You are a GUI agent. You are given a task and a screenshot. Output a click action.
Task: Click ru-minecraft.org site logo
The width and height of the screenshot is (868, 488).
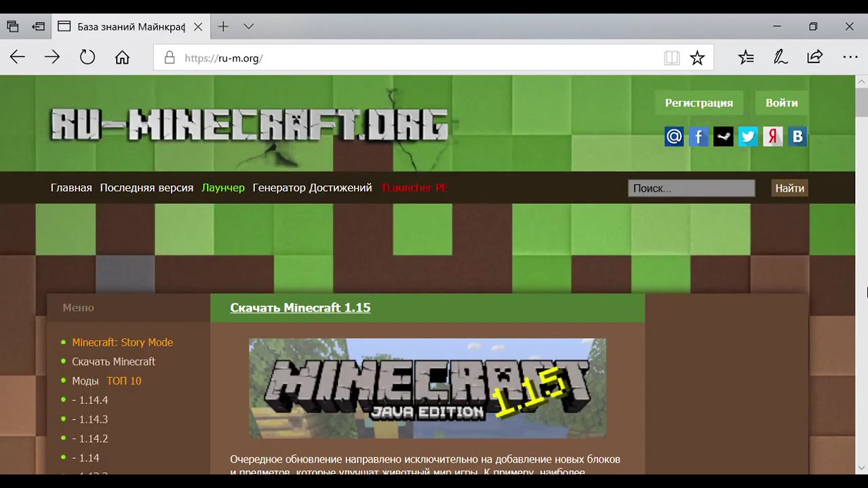click(x=250, y=125)
